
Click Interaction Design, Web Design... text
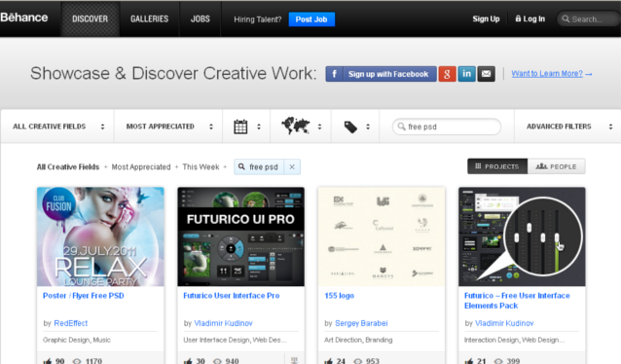514,340
